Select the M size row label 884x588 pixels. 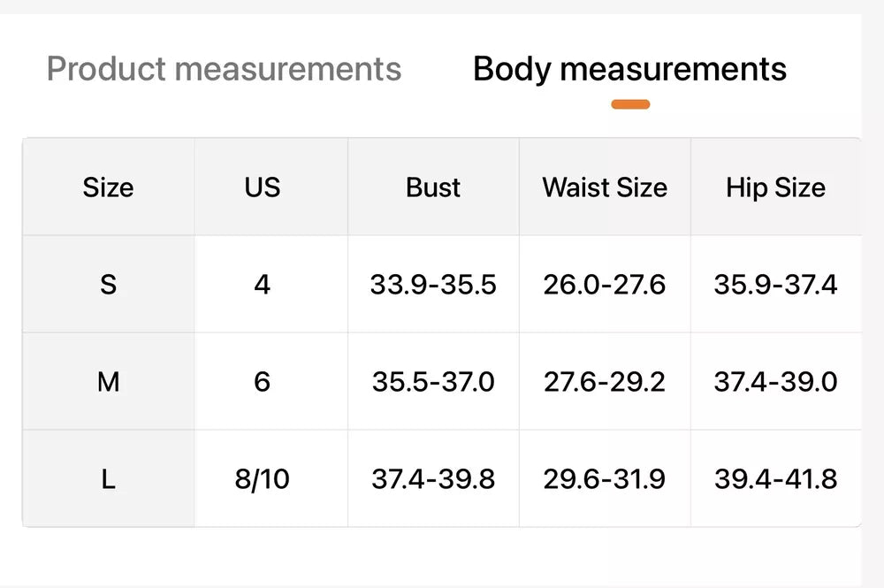(108, 382)
